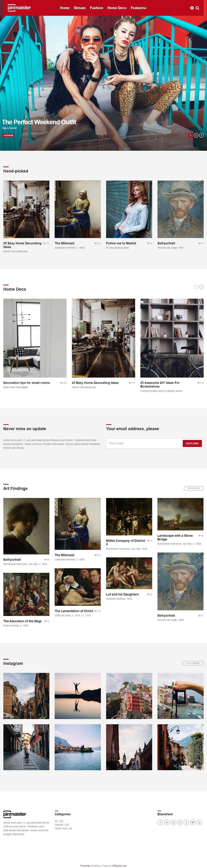Show next Home Deco carousel items
This screenshot has height=868, width=207.
201,287
